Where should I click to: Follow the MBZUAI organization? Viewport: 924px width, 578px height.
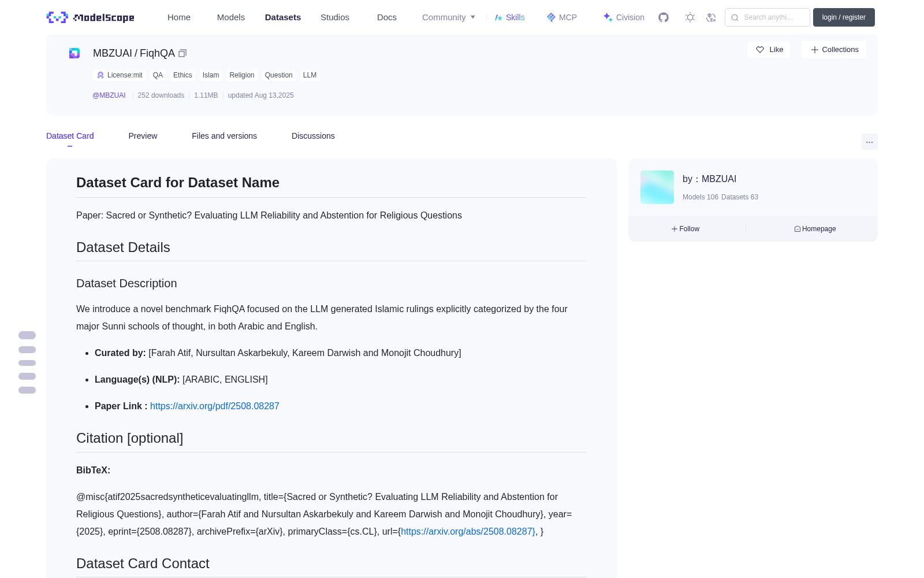pos(685,229)
